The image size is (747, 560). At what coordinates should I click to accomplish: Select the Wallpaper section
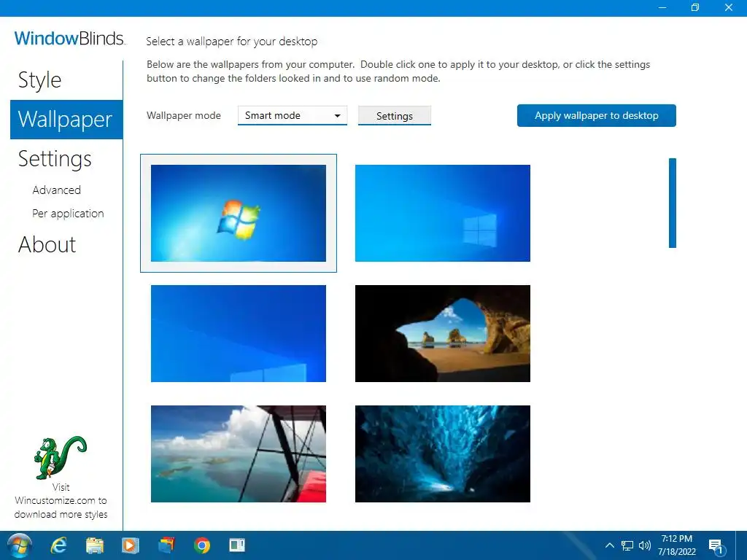point(66,120)
